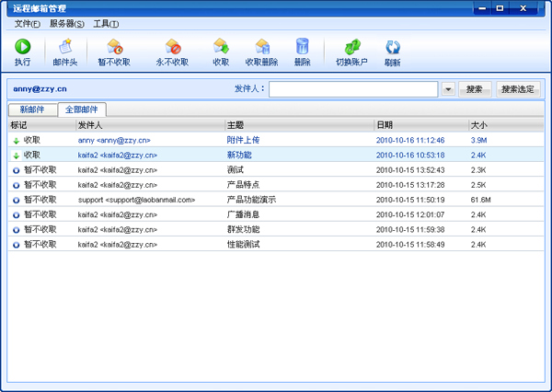Open the 文件(F) menu
The width and height of the screenshot is (552, 392).
tap(27, 23)
